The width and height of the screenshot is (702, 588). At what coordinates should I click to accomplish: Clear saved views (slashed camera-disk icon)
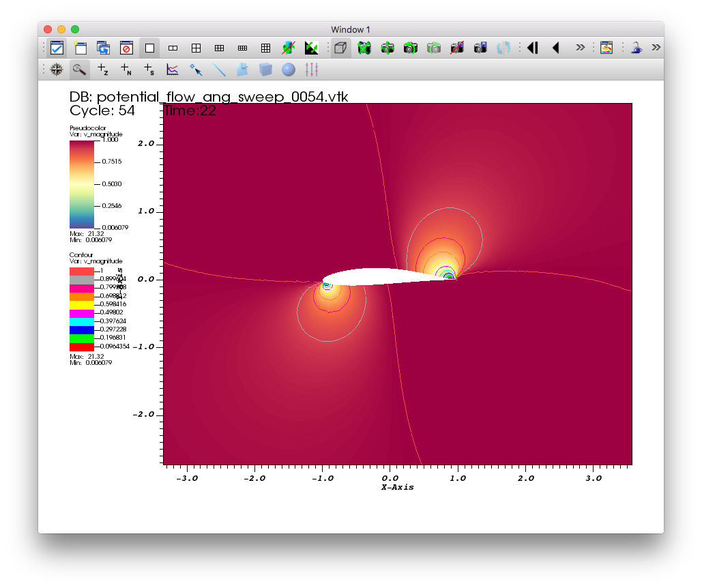coord(457,48)
